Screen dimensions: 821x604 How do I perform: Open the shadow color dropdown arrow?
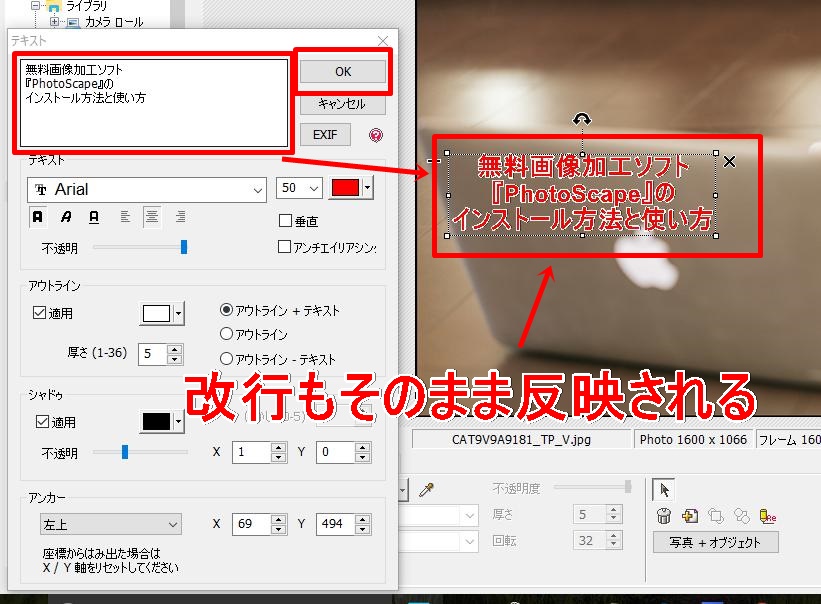click(179, 421)
